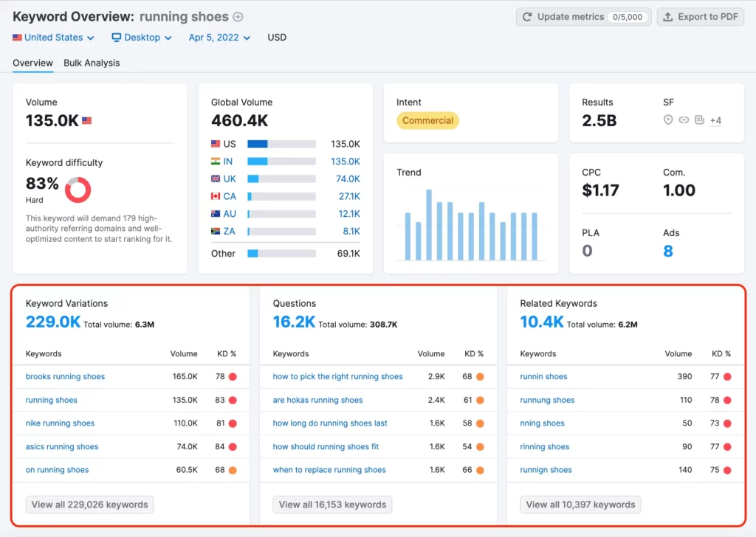Open how long do running shoes last

click(x=330, y=423)
